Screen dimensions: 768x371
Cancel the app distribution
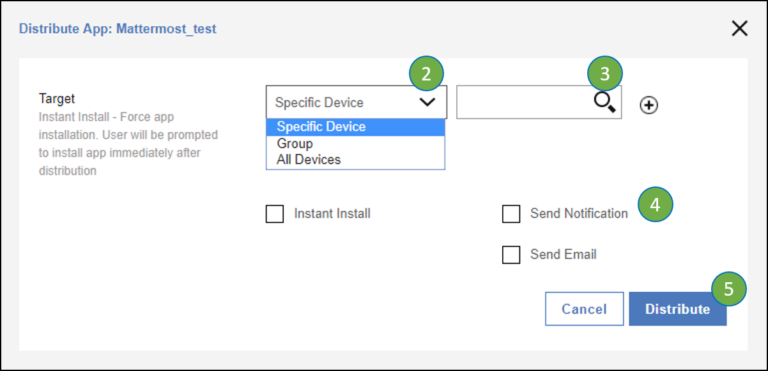(x=584, y=309)
